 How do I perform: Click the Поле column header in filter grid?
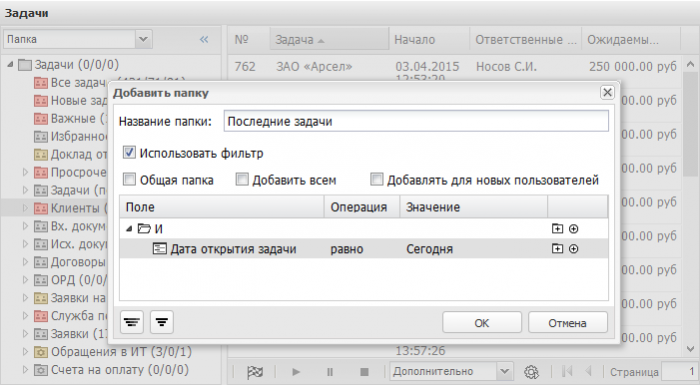click(x=221, y=207)
